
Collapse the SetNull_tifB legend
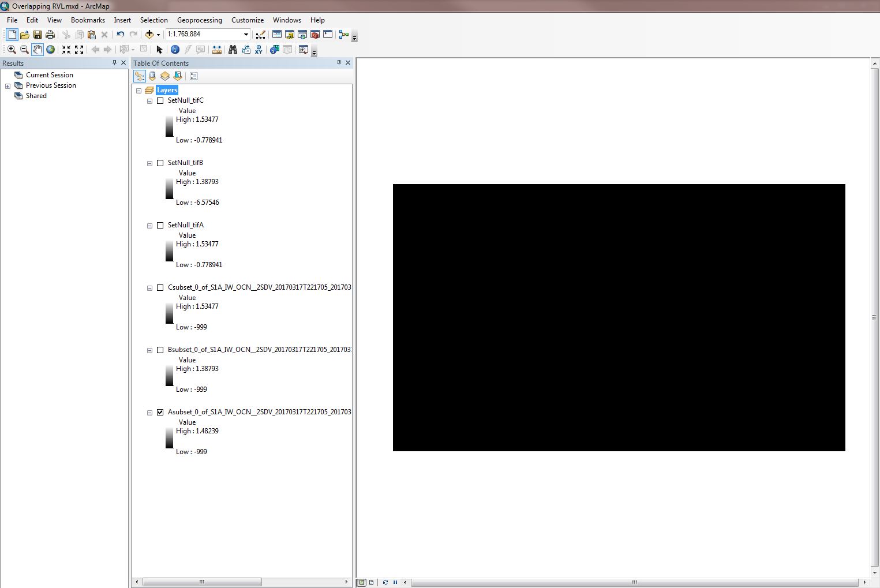tap(149, 163)
